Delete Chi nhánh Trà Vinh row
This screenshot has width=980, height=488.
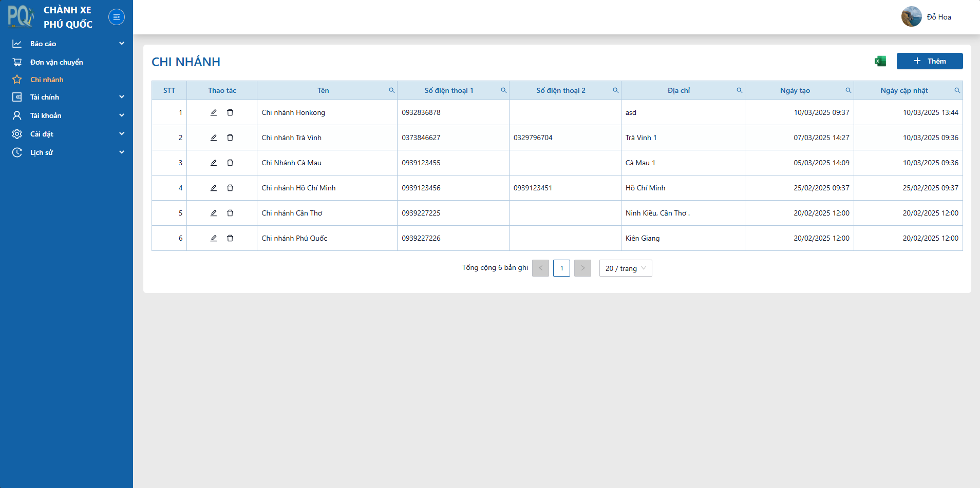pos(230,138)
